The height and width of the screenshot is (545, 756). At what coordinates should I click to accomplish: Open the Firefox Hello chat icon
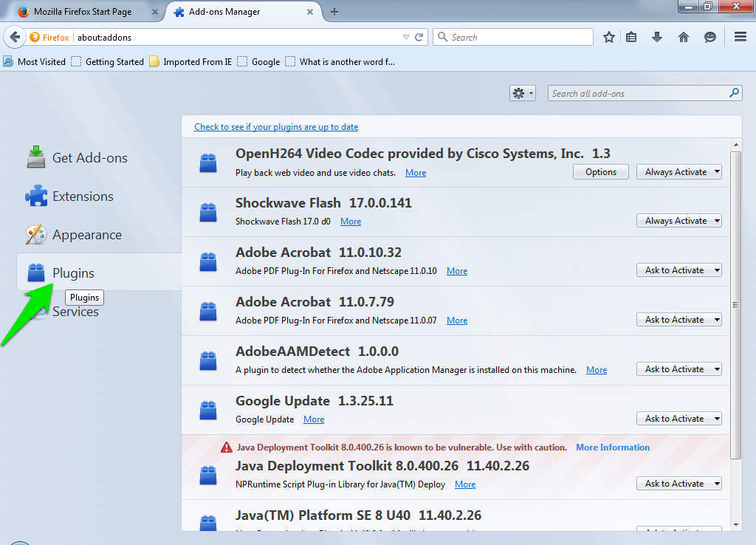pos(709,37)
